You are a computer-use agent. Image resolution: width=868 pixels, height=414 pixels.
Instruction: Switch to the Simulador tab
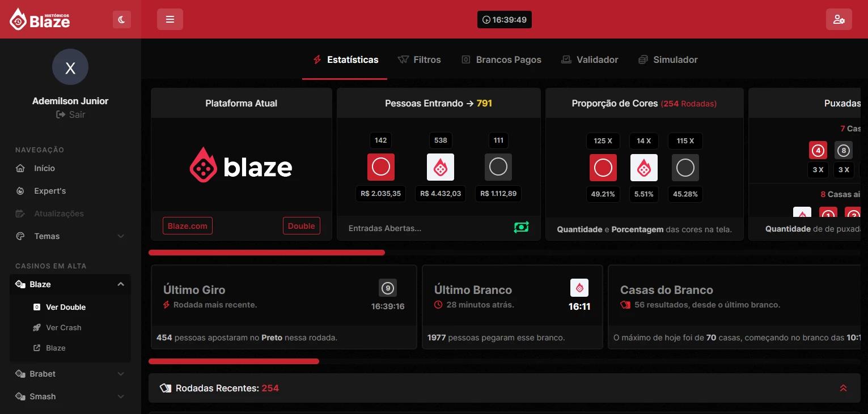(x=668, y=59)
